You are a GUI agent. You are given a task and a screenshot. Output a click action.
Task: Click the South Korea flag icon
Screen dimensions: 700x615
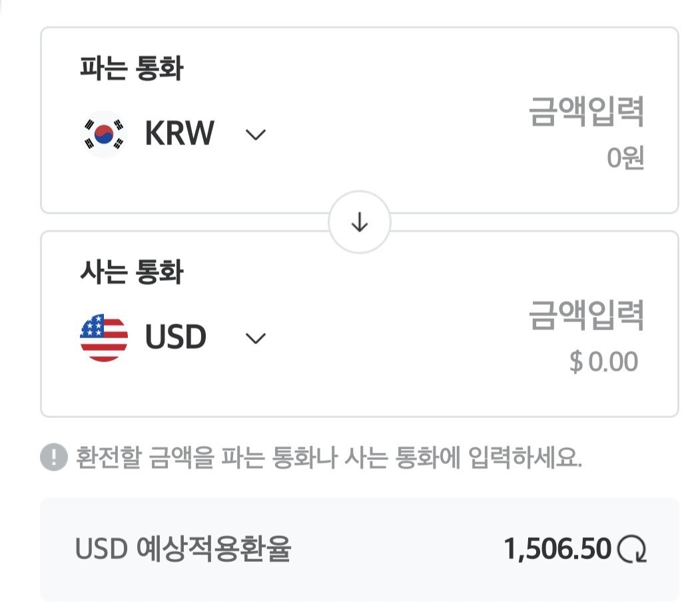104,134
